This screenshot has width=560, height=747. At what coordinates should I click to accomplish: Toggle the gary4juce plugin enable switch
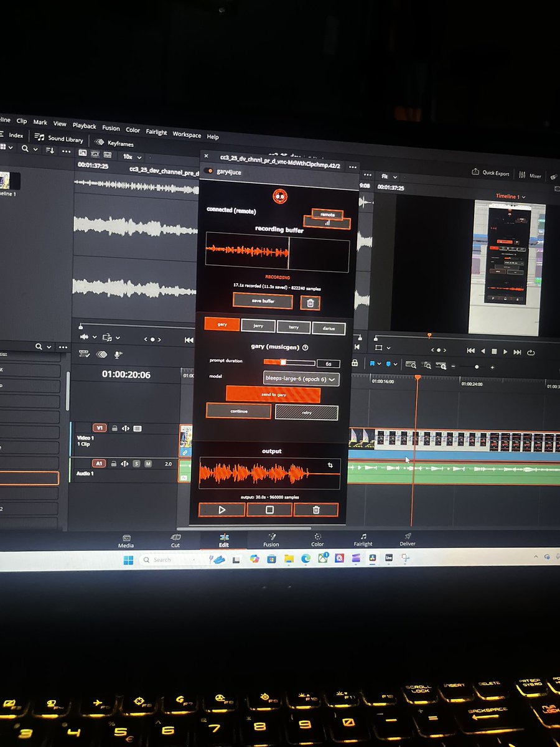(210, 171)
